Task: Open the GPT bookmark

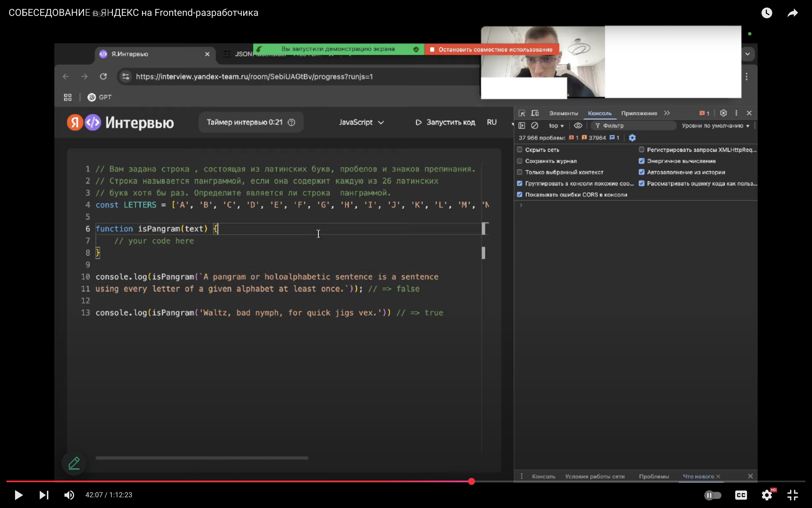Action: click(100, 97)
